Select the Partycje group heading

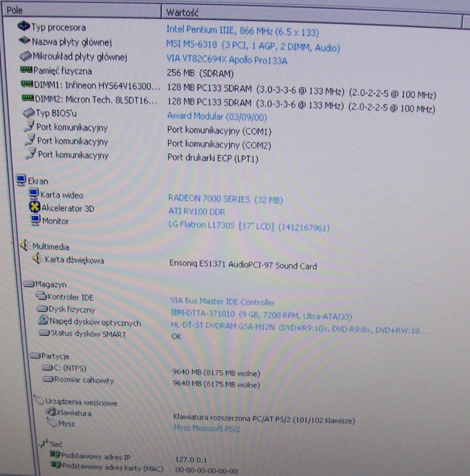pyautogui.click(x=55, y=356)
